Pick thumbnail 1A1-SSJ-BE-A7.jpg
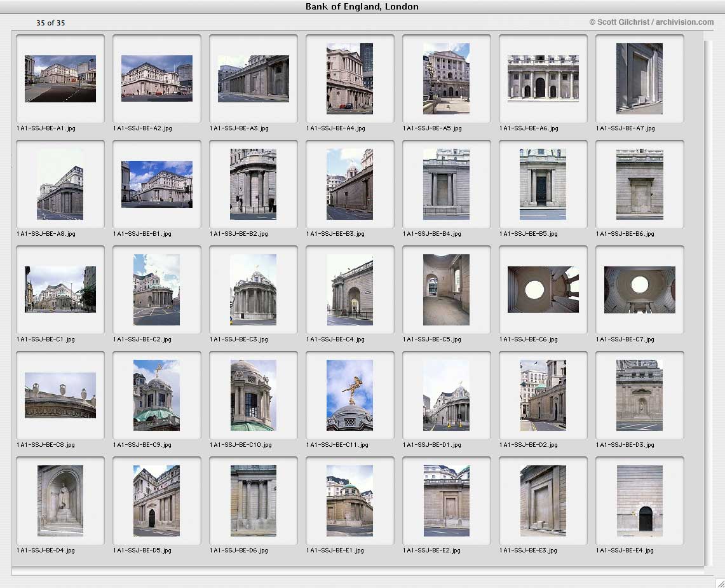 (639, 79)
